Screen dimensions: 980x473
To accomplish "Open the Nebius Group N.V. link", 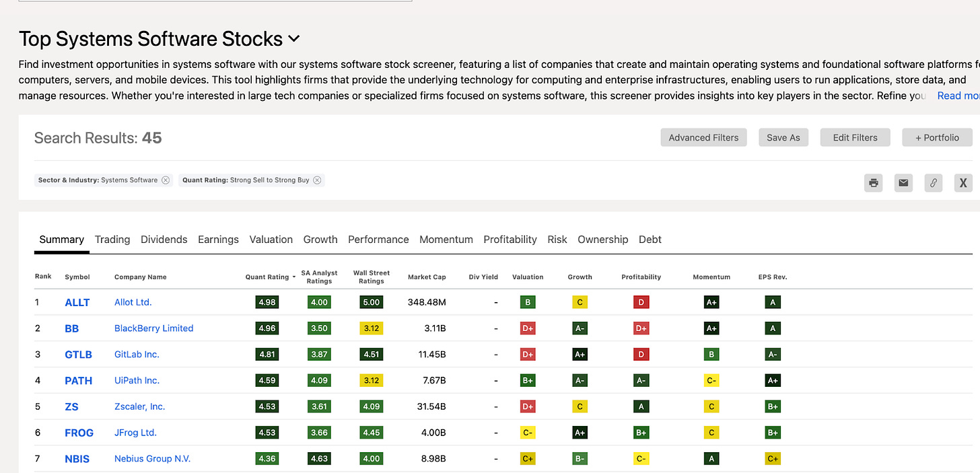I will [x=153, y=459].
